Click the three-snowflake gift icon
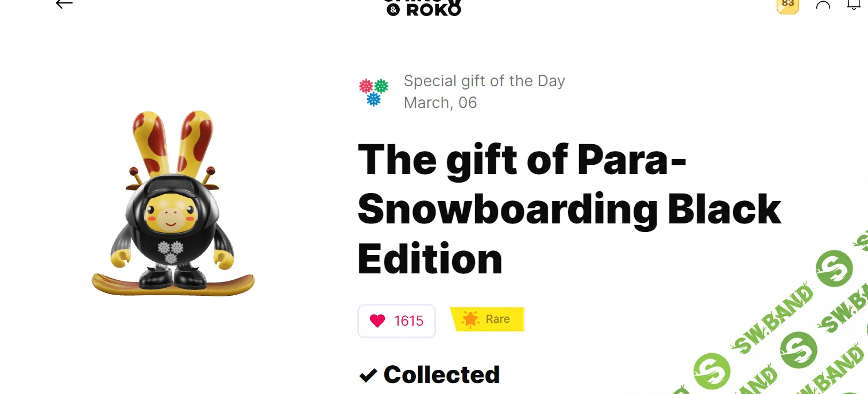The image size is (868, 394). pyautogui.click(x=373, y=92)
